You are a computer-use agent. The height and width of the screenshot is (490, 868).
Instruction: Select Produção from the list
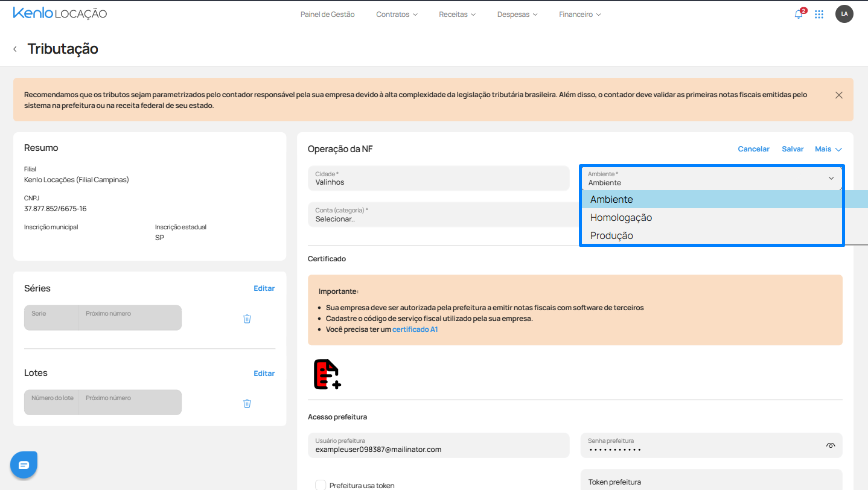point(712,235)
